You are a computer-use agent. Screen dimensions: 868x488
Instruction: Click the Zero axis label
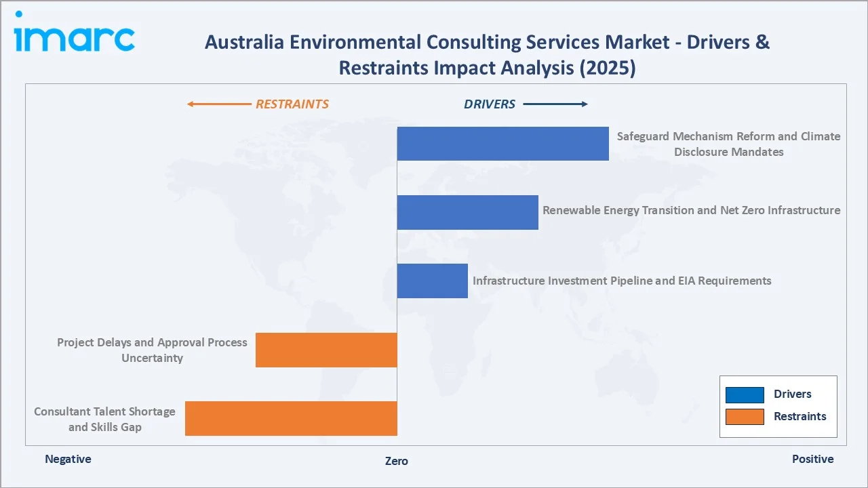point(397,461)
